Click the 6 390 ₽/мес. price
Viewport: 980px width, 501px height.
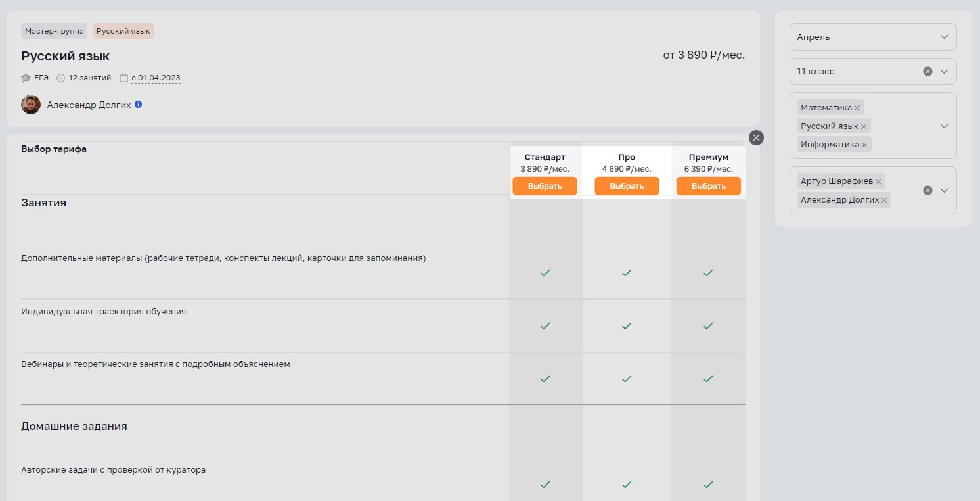coord(708,169)
